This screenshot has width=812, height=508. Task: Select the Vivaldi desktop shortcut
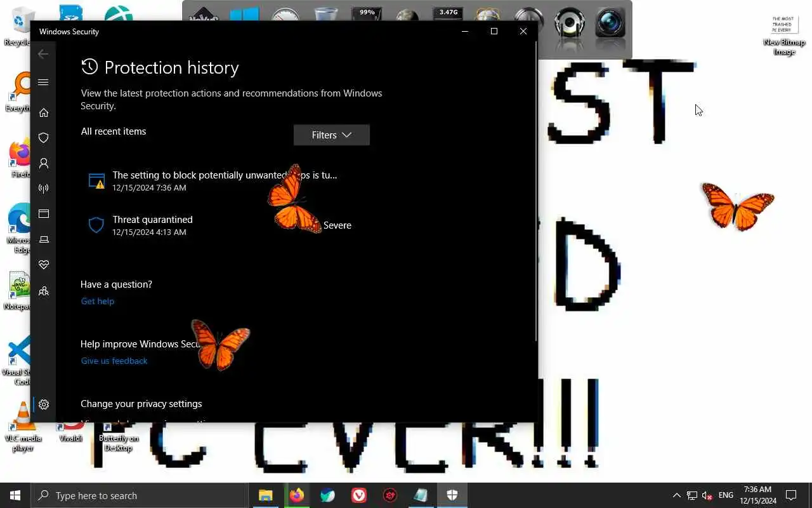coord(71,432)
